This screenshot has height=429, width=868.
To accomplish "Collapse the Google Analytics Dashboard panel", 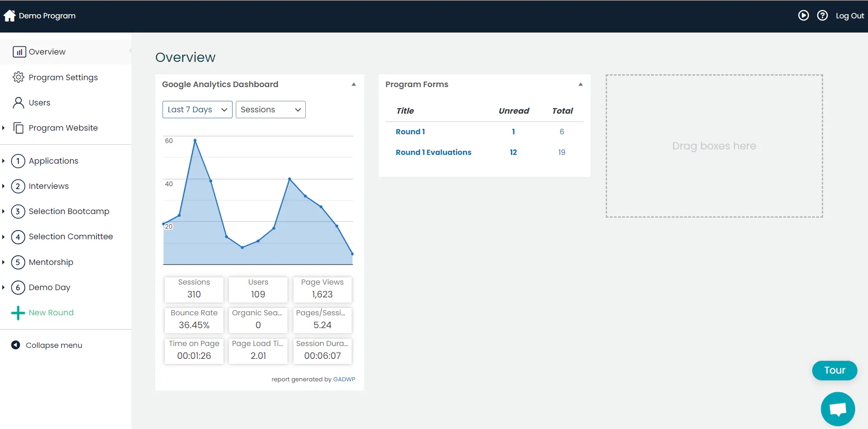I will pyautogui.click(x=353, y=84).
